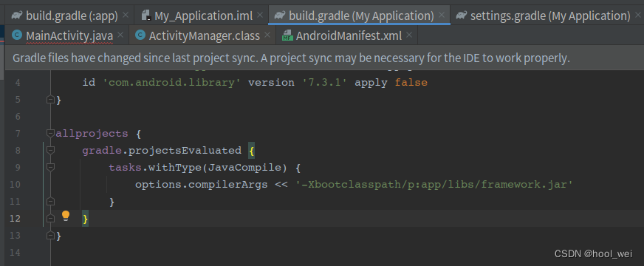Click the manifest icon on AndroidManifest.xml tab
Image resolution: width=644 pixels, height=266 pixels.
coord(287,35)
